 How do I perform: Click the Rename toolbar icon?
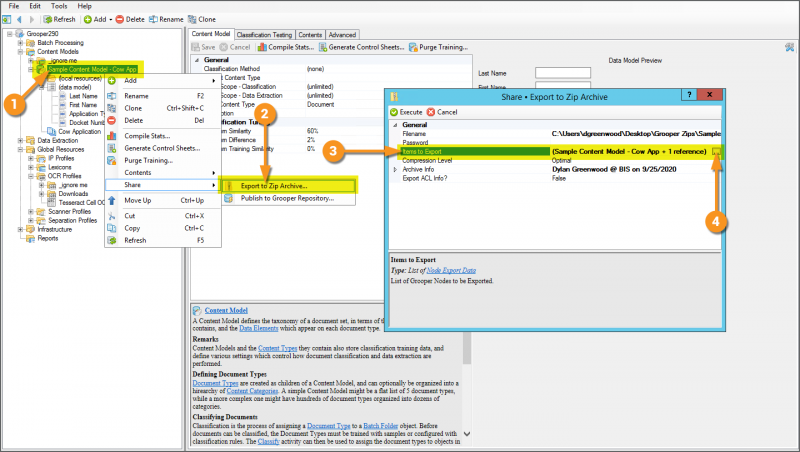pyautogui.click(x=153, y=19)
